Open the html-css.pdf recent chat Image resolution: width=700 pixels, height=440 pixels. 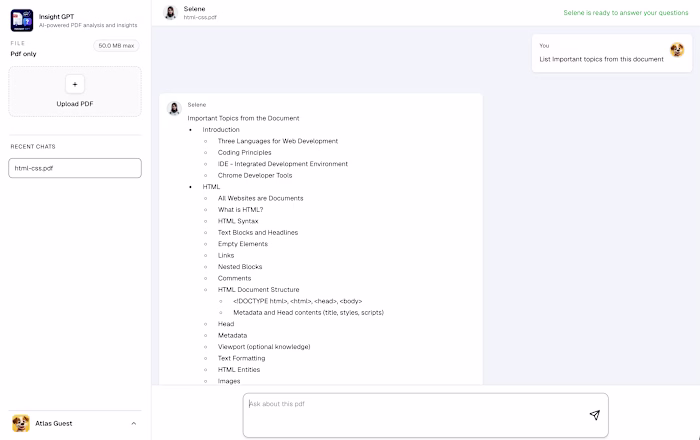(x=75, y=168)
